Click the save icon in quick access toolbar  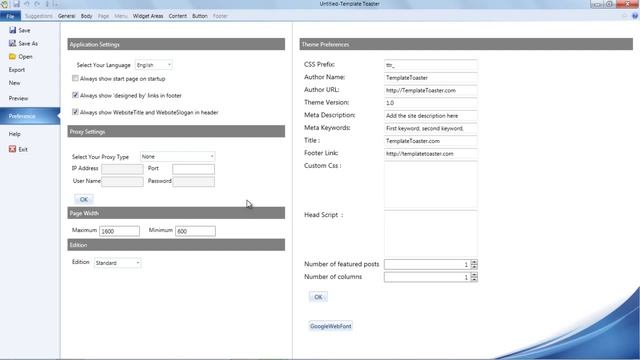pos(16,4)
